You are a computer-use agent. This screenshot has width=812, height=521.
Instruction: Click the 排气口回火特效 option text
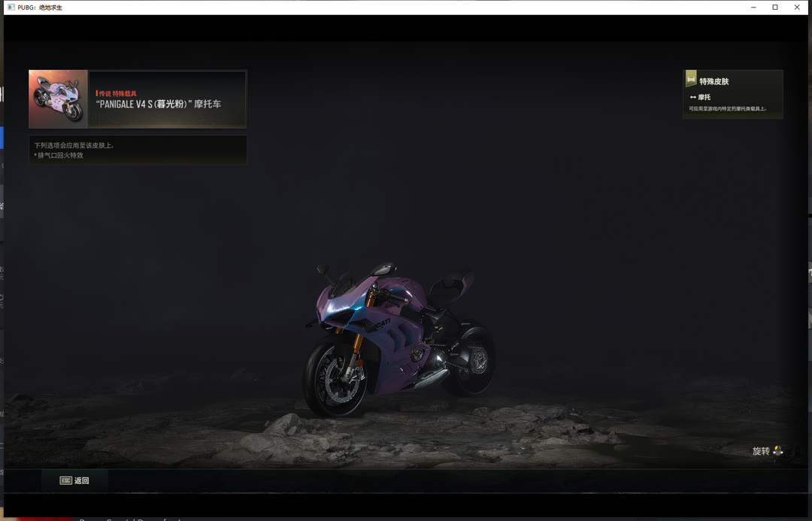(x=59, y=156)
